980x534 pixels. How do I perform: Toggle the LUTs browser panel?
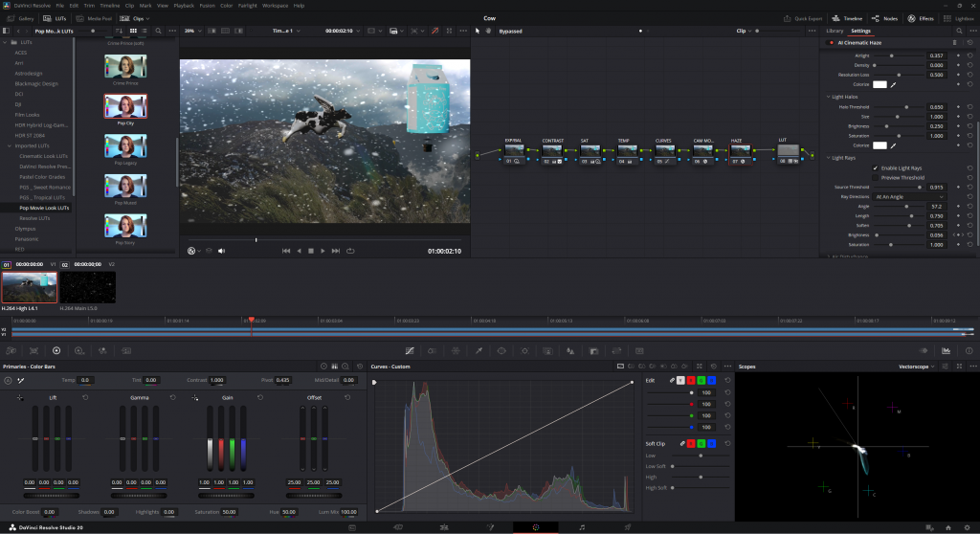click(55, 19)
